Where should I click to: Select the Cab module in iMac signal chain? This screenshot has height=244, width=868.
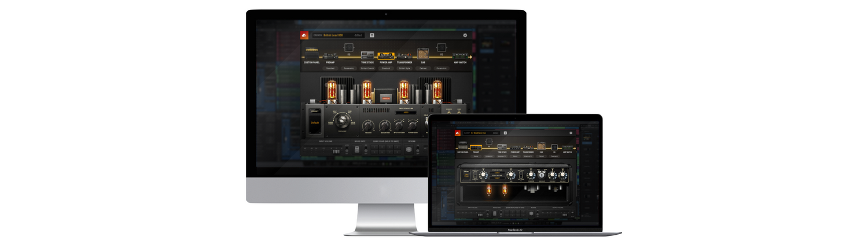(x=423, y=55)
